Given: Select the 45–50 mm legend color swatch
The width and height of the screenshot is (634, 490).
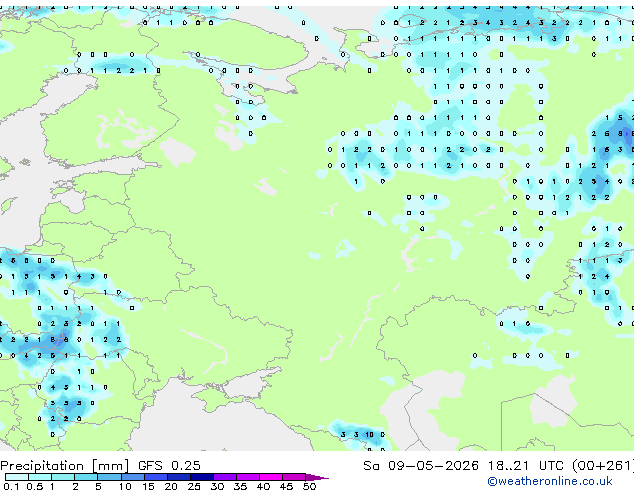Looking at the screenshot, I should [294, 477].
